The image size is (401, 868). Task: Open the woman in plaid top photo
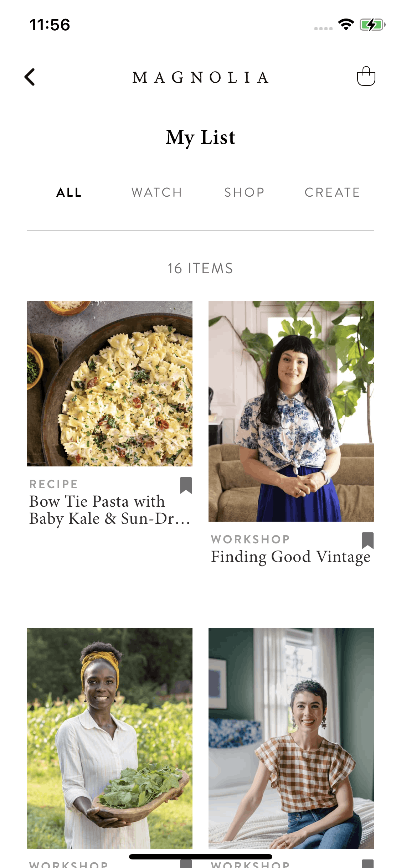(x=291, y=738)
